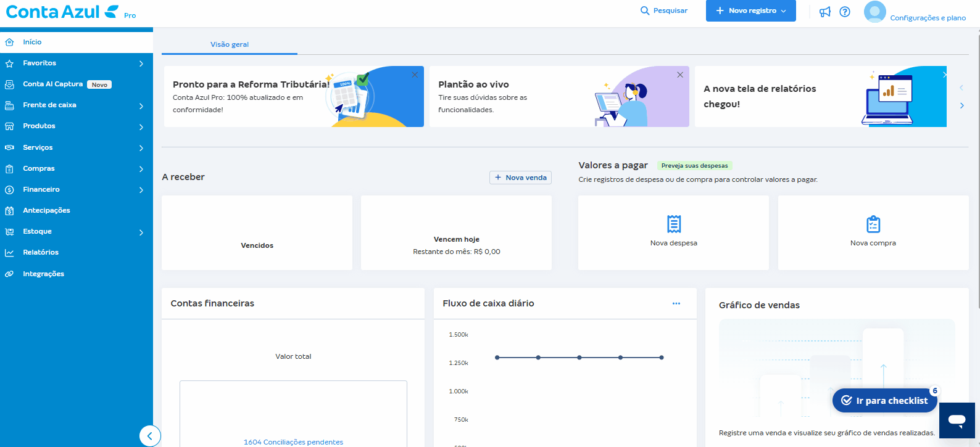The image size is (980, 447).
Task: Click the Nova compra clipboard icon
Action: [873, 224]
